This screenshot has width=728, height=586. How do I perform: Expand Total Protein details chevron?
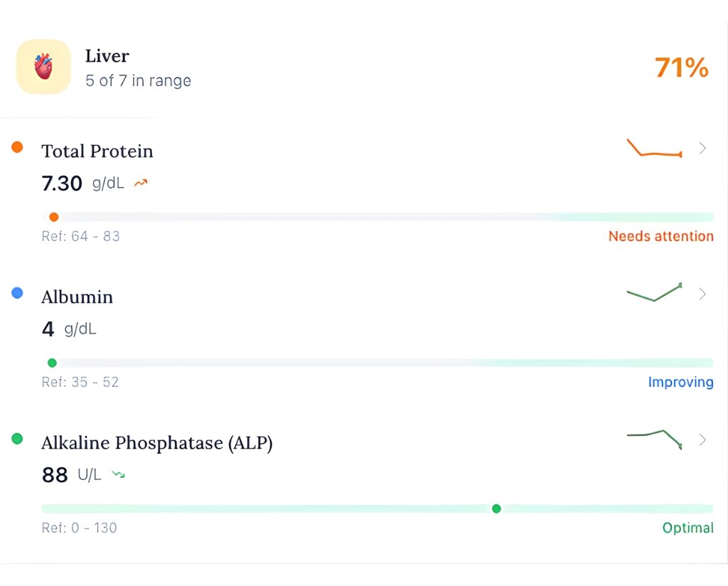pos(702,148)
